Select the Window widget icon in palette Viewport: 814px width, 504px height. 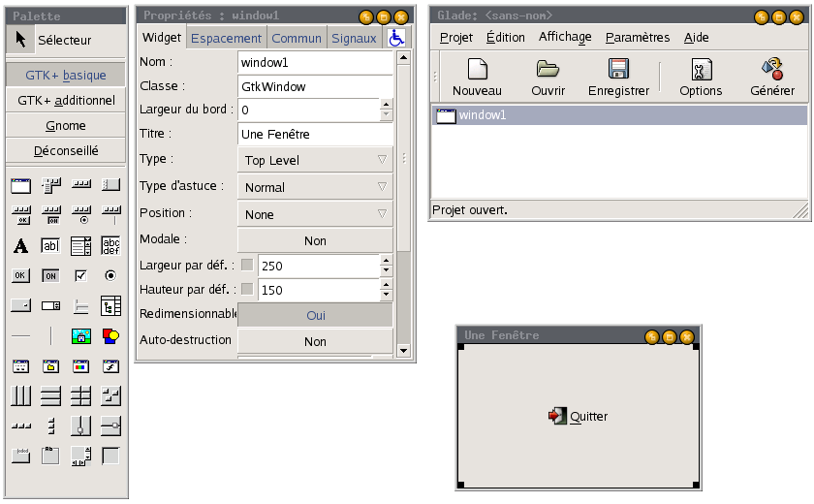click(20, 185)
